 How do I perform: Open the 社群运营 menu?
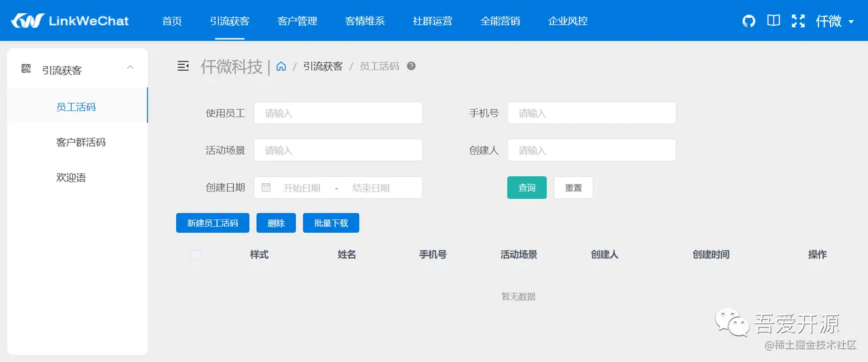[432, 21]
